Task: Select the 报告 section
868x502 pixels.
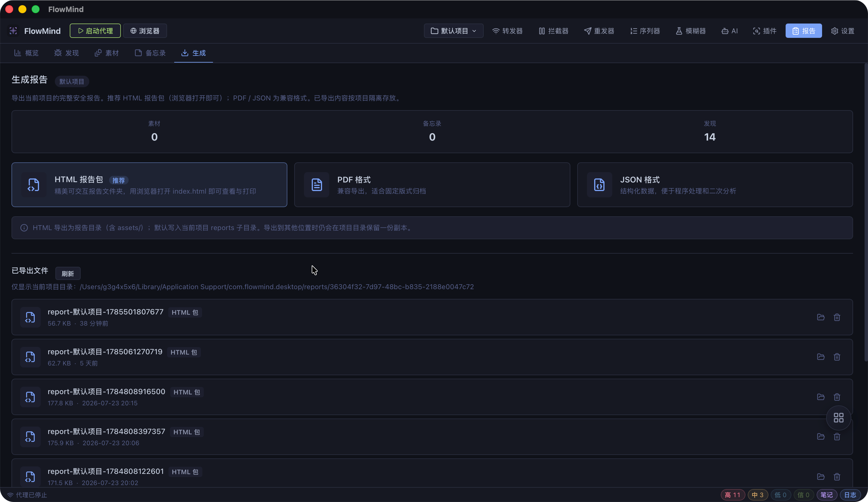Action: tap(804, 31)
